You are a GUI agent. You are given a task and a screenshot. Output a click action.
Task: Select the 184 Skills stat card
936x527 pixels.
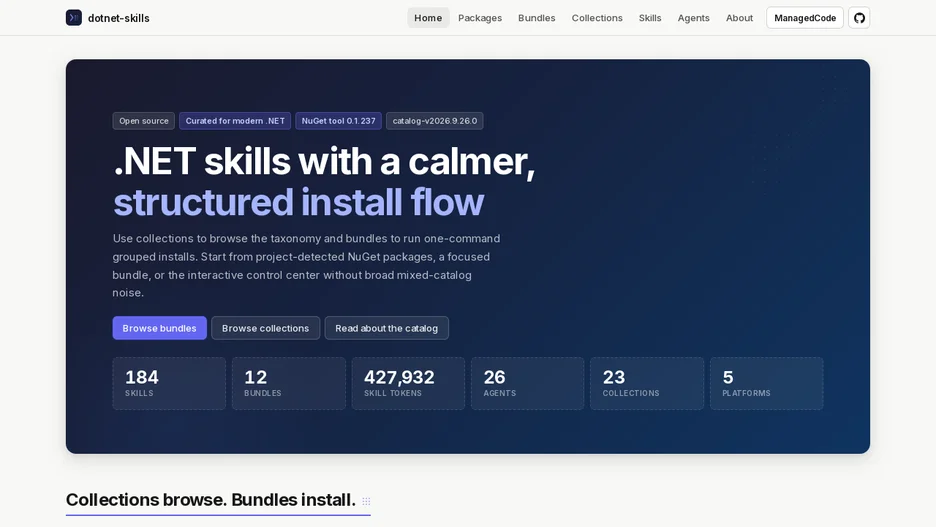pos(170,384)
